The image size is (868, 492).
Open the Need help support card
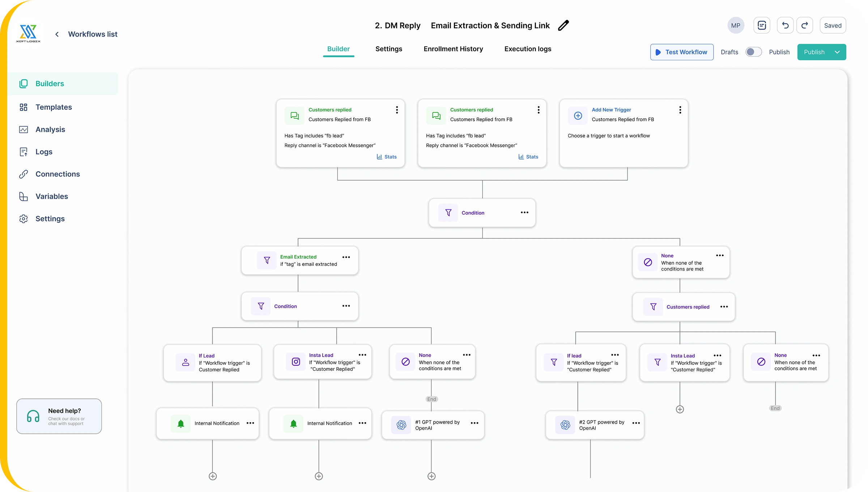[x=59, y=416]
